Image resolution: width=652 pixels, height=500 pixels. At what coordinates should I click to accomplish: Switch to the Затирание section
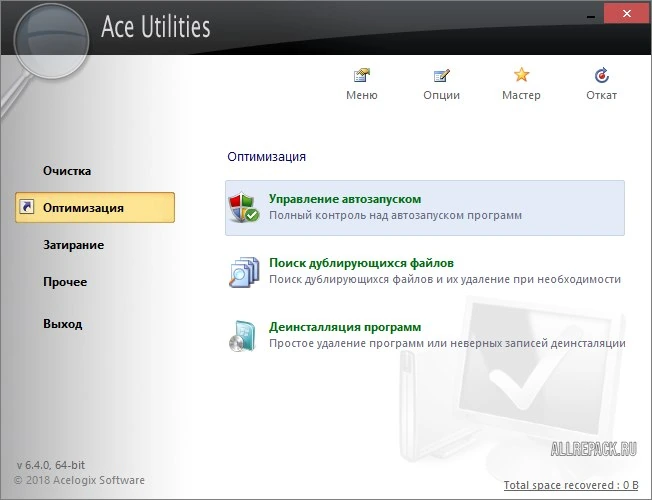tap(74, 245)
